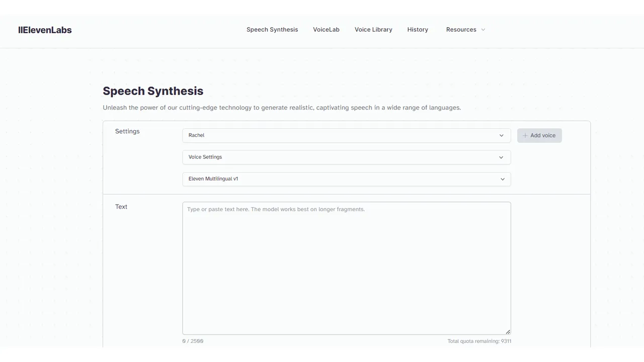Click the chevron on the Rachel selector
The width and height of the screenshot is (644, 362).
501,135
